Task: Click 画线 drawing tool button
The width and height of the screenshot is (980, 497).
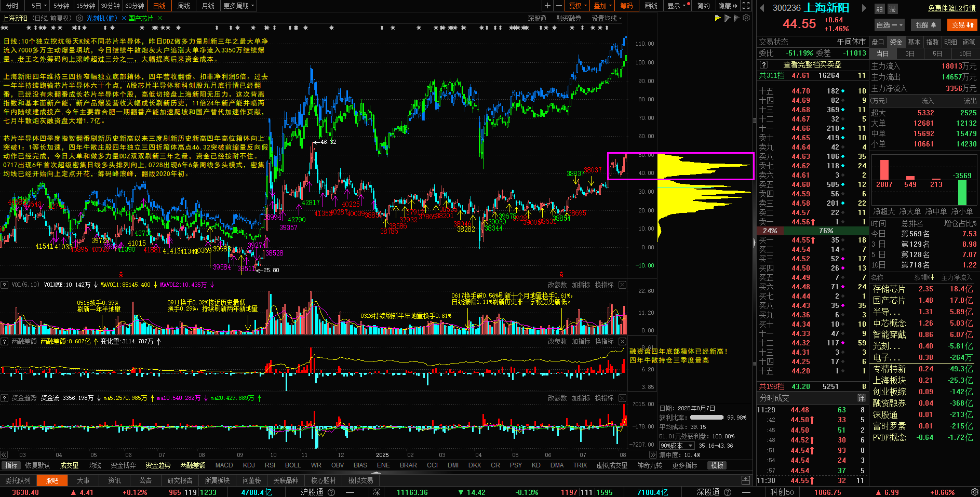Action: pyautogui.click(x=651, y=6)
